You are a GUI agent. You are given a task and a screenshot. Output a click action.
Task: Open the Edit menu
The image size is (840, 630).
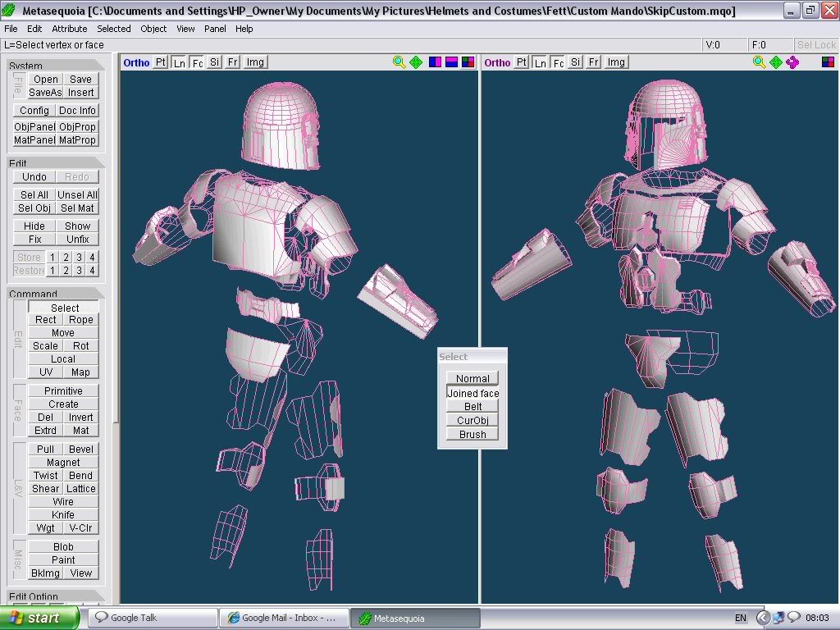[x=34, y=29]
